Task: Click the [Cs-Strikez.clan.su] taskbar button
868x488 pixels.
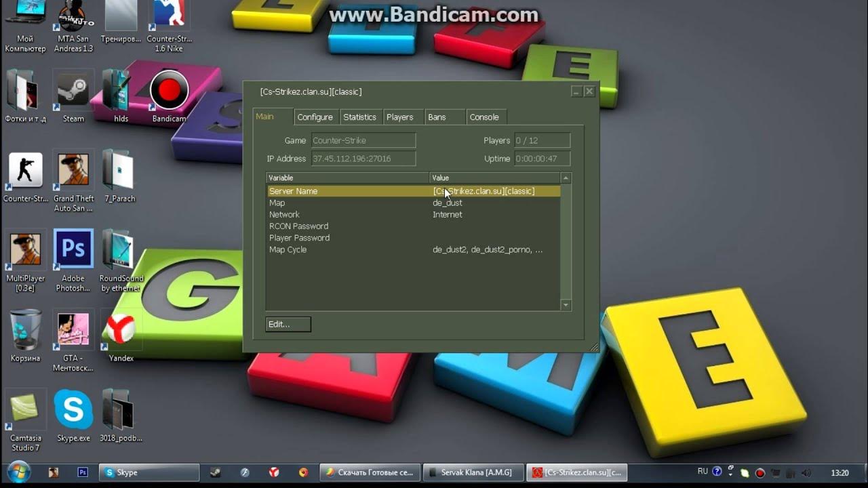Action: [x=577, y=472]
